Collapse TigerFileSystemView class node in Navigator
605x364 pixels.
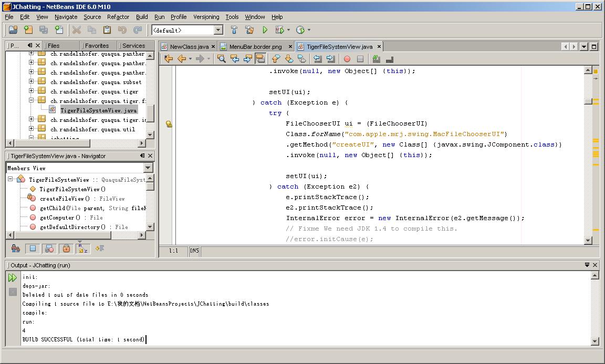point(11,179)
